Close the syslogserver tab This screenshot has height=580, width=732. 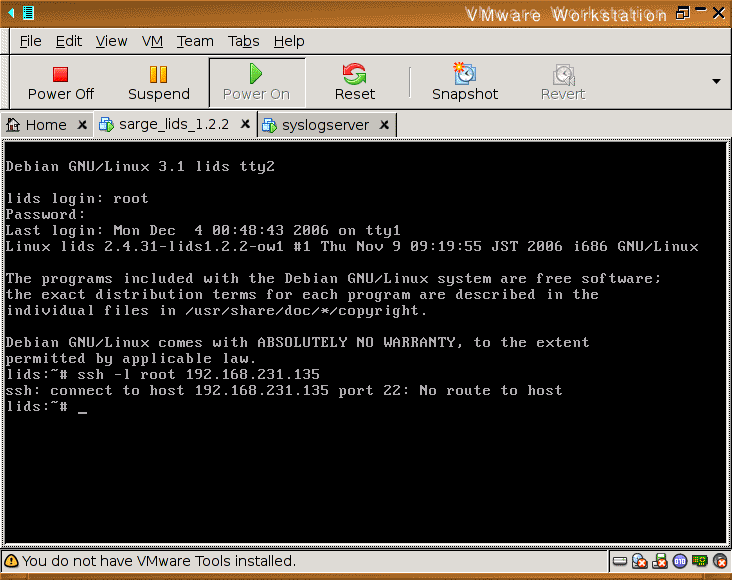(x=384, y=125)
